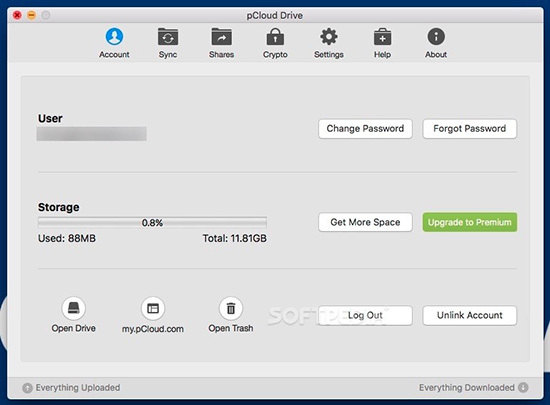Click Get More Space

click(x=365, y=222)
